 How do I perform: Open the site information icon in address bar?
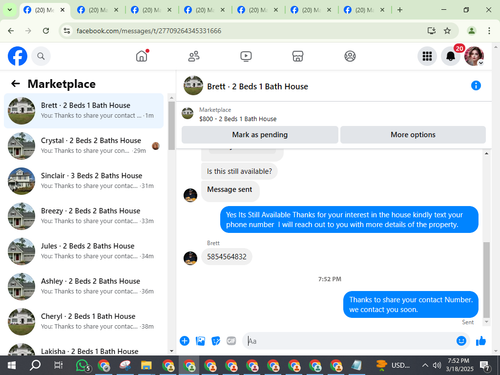coord(67,31)
